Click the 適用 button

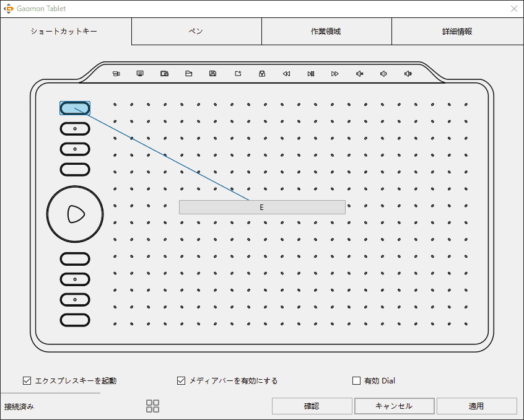476,406
